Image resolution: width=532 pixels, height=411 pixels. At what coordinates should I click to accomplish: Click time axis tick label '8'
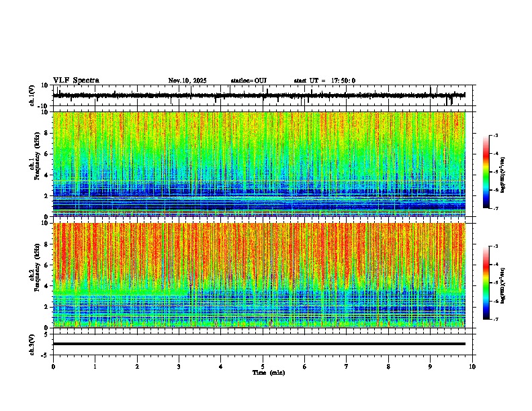pos(388,367)
